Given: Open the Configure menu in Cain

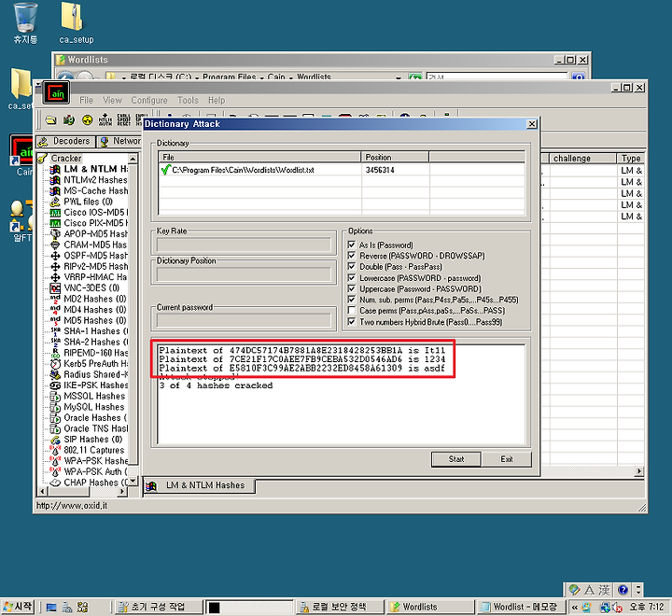Looking at the screenshot, I should pyautogui.click(x=149, y=100).
